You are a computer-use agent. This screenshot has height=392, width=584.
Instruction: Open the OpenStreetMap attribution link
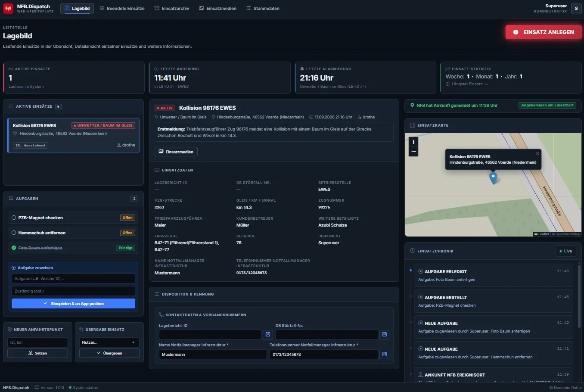pyautogui.click(x=568, y=234)
